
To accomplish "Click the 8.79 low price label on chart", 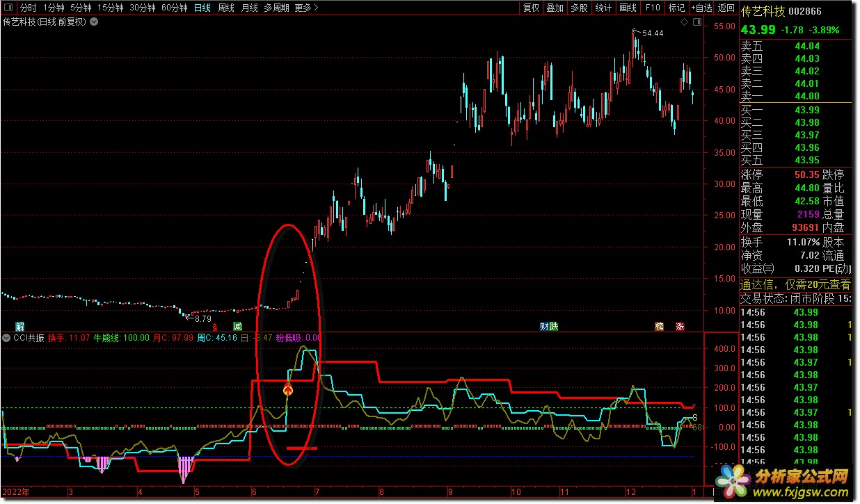I will click(x=202, y=318).
